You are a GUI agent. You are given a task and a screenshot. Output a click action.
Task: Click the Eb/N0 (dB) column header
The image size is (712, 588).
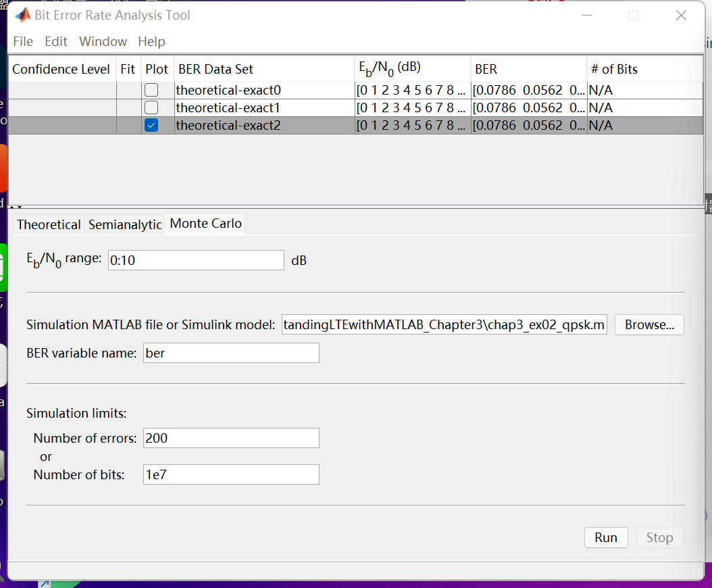tap(412, 69)
